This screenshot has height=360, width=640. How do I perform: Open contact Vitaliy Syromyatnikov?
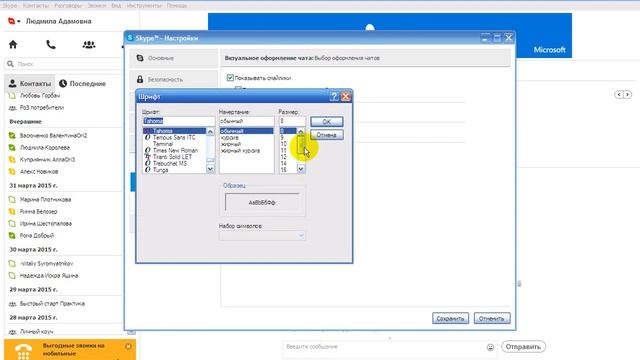point(47,264)
